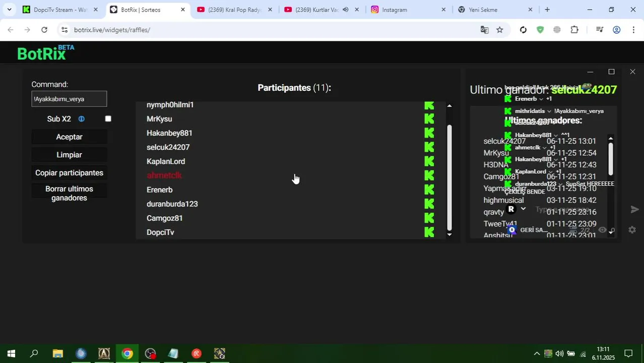Click the Kick icon beside Camgoz81 participant
Image resolution: width=644 pixels, height=363 pixels.
click(429, 218)
